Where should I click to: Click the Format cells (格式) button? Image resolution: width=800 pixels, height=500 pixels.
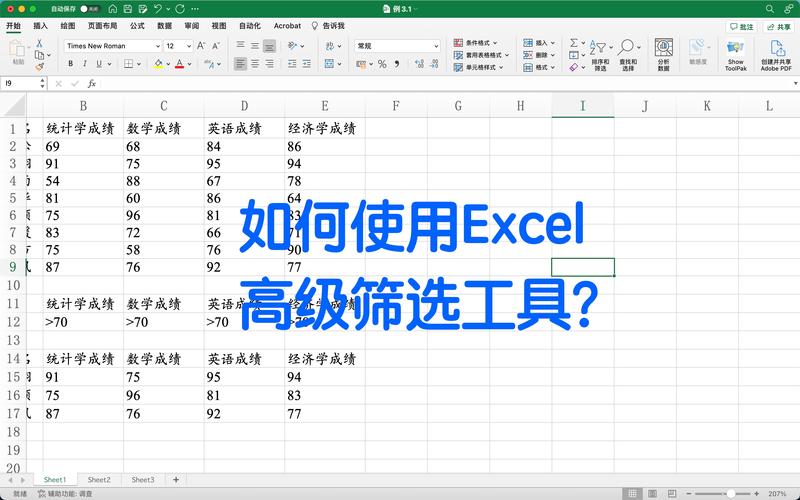pos(539,67)
